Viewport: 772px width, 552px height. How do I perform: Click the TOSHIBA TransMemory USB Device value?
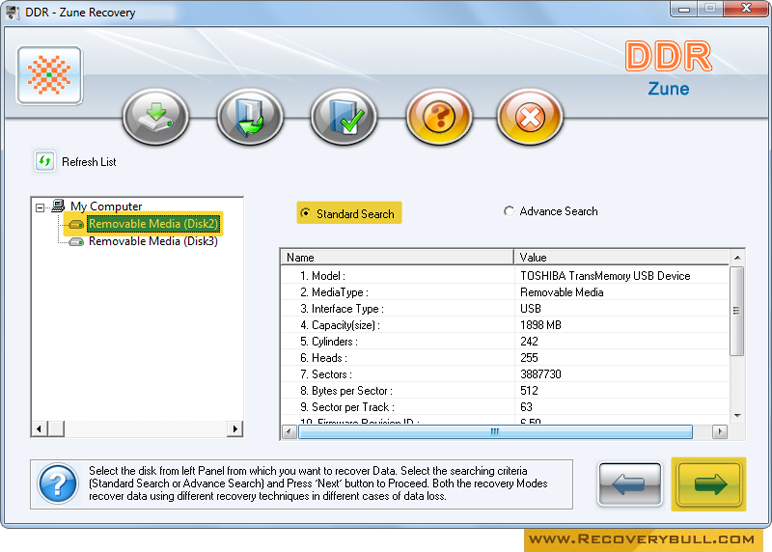pyautogui.click(x=605, y=276)
